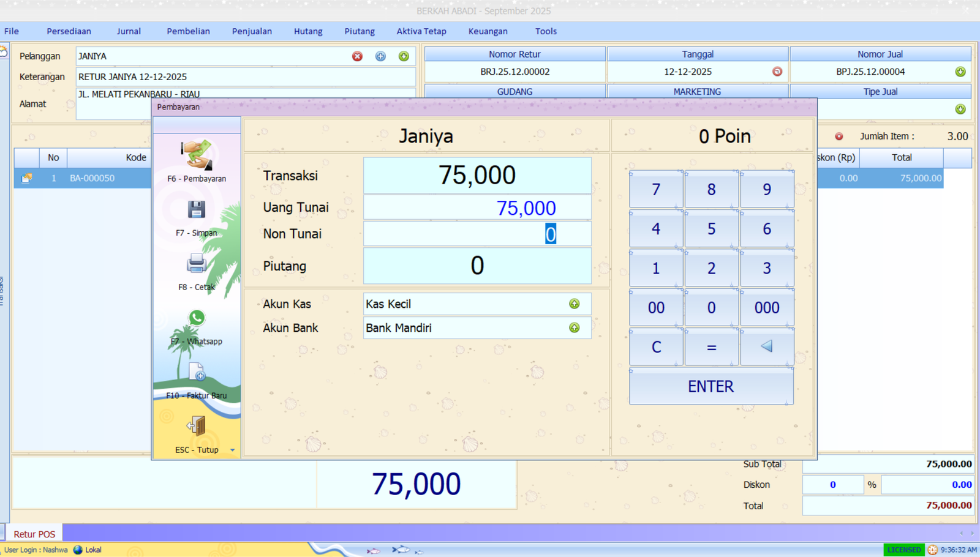Click inside the Non Tunai amount field
980x557 pixels.
(x=478, y=233)
